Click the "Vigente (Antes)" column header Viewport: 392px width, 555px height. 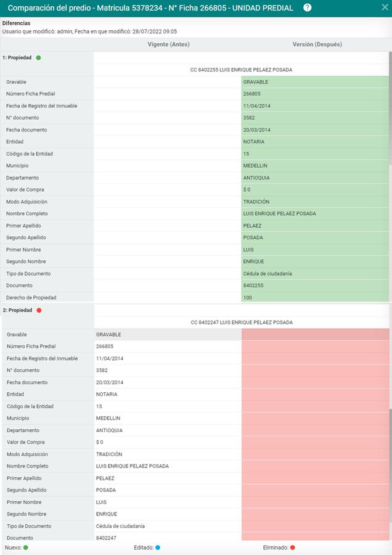click(168, 44)
